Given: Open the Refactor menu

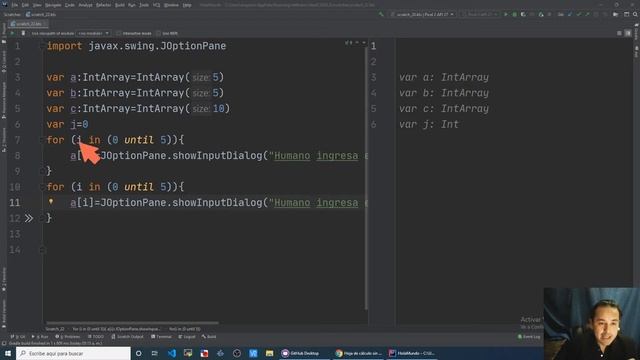Looking at the screenshot, I should [x=104, y=5].
